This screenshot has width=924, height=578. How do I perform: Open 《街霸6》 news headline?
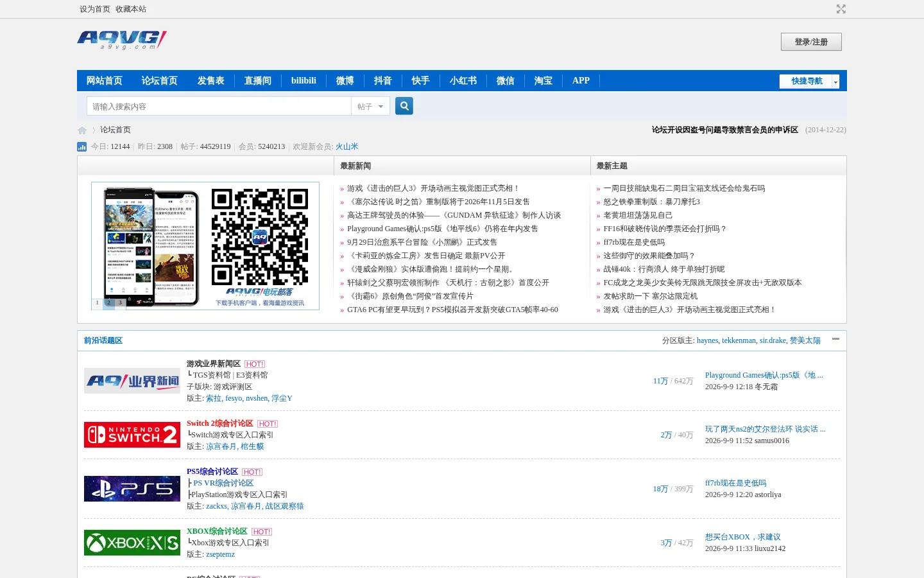point(410,296)
